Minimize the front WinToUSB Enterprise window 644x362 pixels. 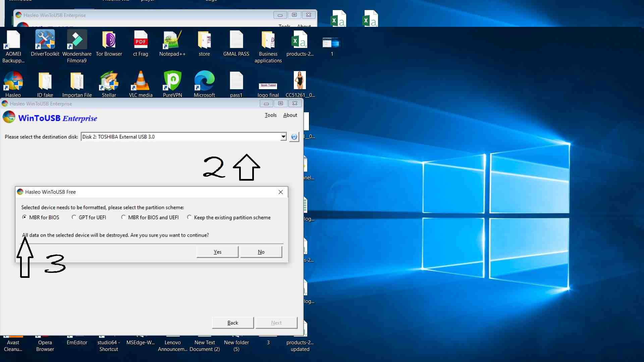(266, 104)
